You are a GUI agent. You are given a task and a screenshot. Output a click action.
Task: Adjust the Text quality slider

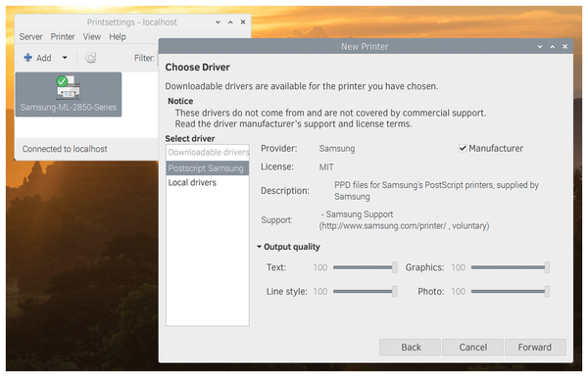pyautogui.click(x=365, y=267)
